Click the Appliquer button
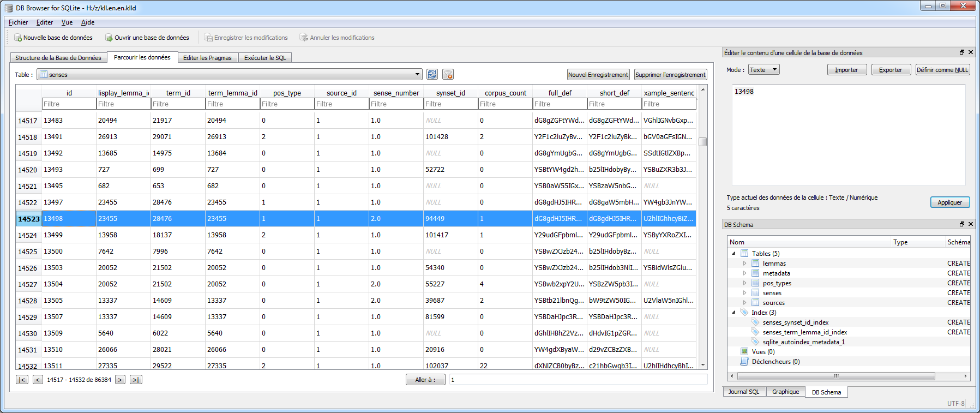The image size is (980, 413). pos(949,202)
